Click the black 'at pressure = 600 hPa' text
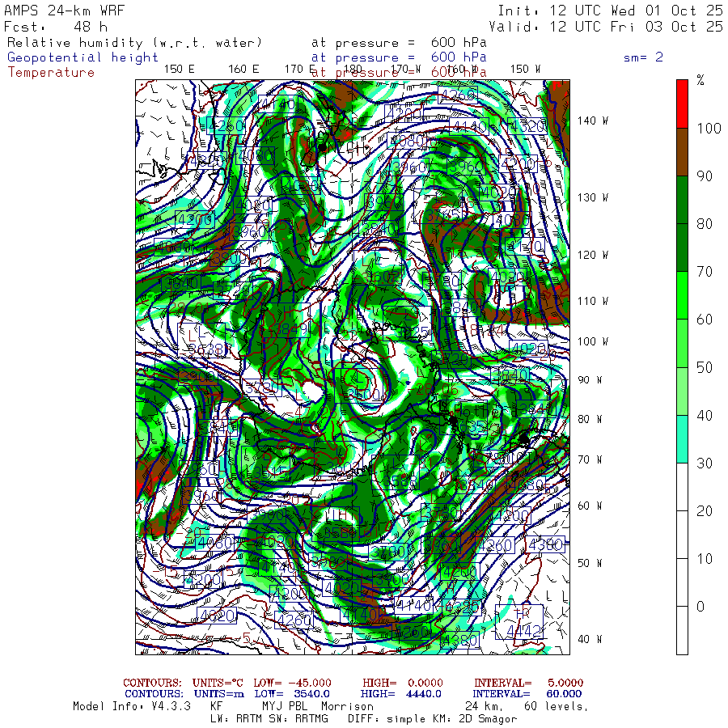 pos(399,43)
